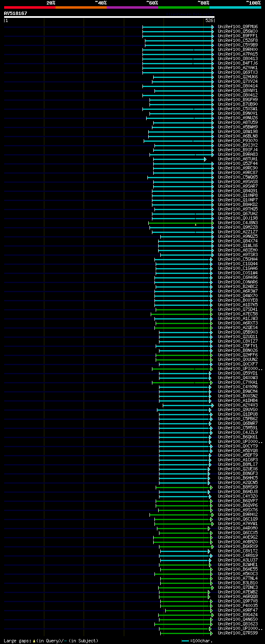Select UniRef100_A4R0M0 hit

[x=238, y=528]
